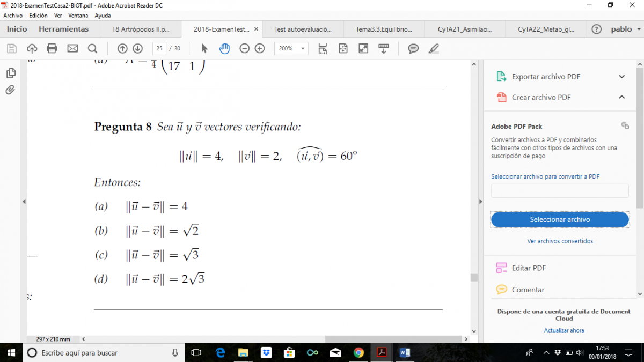Click the Selection arrow tool
The height and width of the screenshot is (362, 644).
point(204,49)
